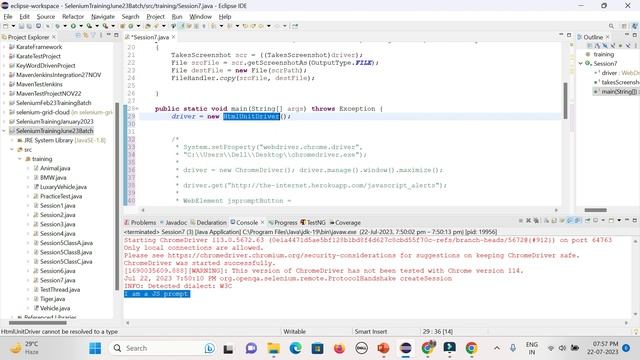The width and height of the screenshot is (640, 360).
Task: Click the Project Explorer horizontal scrollbar
Action: [38, 323]
